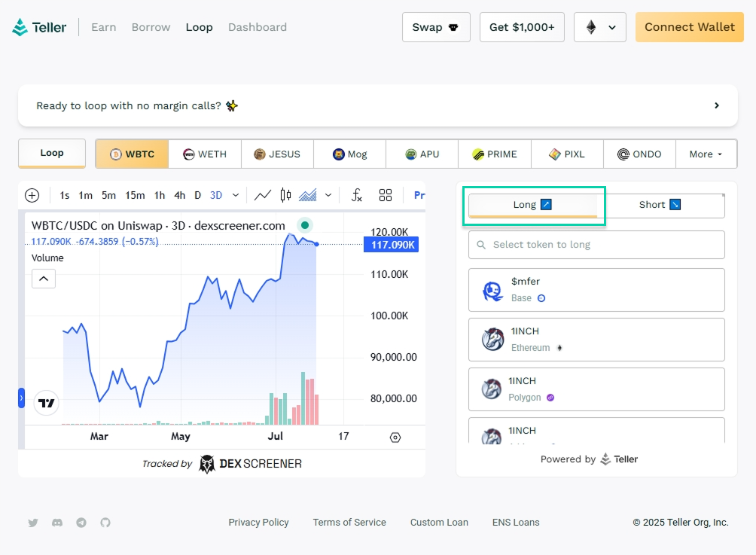Viewport: 756px width, 555px height.
Task: Click the 1INCH Polygon token avatar
Action: pos(491,389)
